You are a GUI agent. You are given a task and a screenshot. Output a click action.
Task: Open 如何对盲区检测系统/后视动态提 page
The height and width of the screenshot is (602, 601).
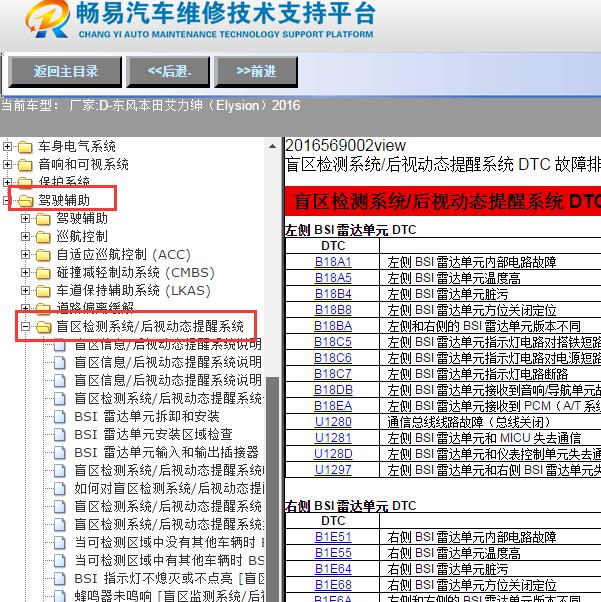coord(169,488)
